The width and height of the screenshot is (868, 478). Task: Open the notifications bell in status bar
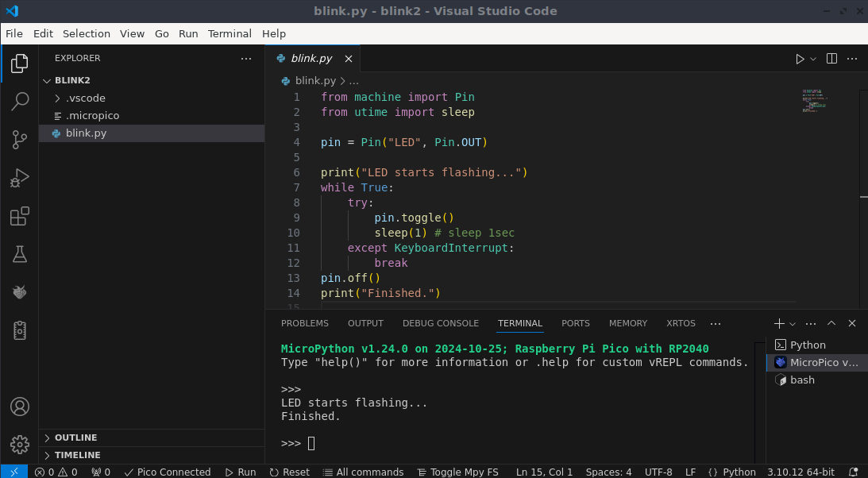(x=853, y=472)
